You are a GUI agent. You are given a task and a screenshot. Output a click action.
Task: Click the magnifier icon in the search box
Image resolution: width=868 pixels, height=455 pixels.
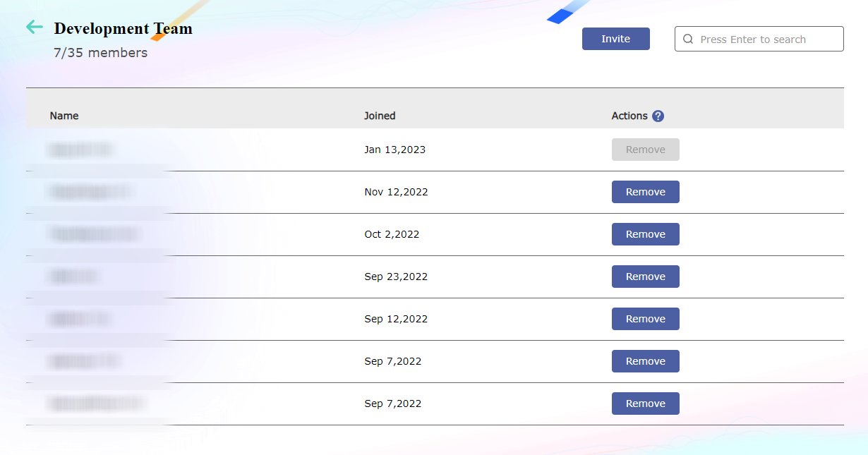tap(688, 40)
